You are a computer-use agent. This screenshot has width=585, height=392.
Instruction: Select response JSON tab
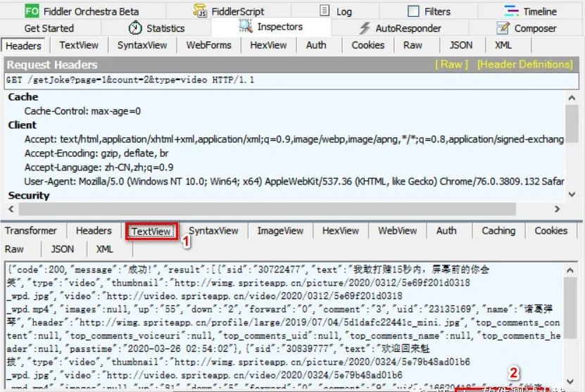click(x=63, y=248)
